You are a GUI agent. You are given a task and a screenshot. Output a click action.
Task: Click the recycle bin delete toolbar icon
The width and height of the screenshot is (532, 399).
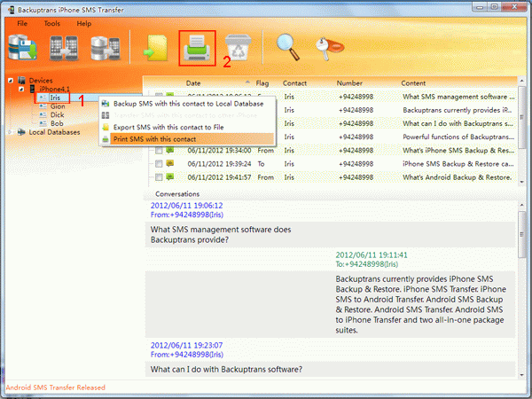click(239, 48)
